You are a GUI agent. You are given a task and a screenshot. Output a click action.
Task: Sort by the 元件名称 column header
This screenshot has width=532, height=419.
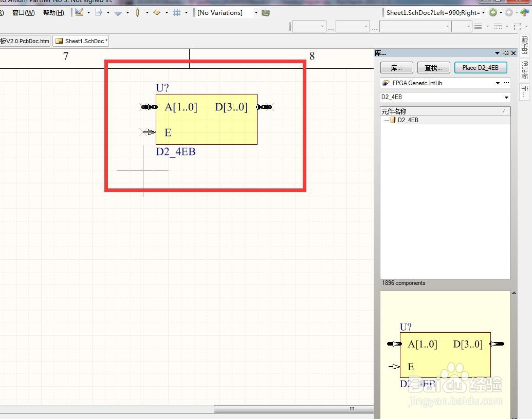click(x=445, y=111)
